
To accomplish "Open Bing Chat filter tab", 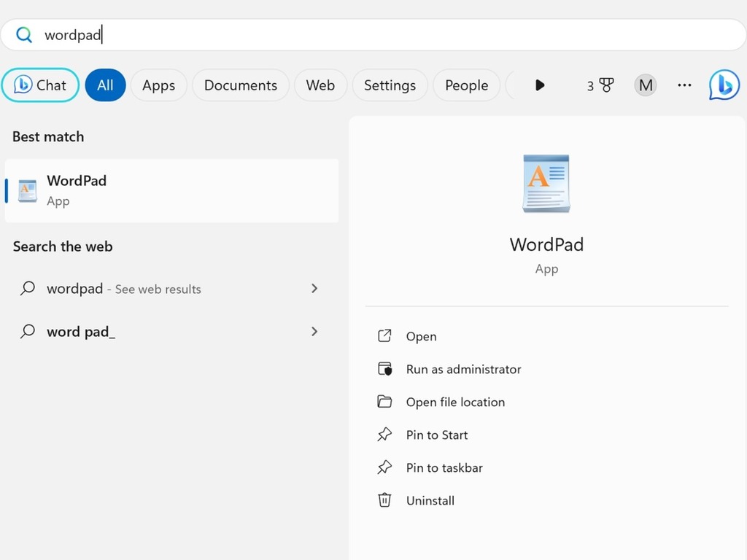I will pos(41,85).
